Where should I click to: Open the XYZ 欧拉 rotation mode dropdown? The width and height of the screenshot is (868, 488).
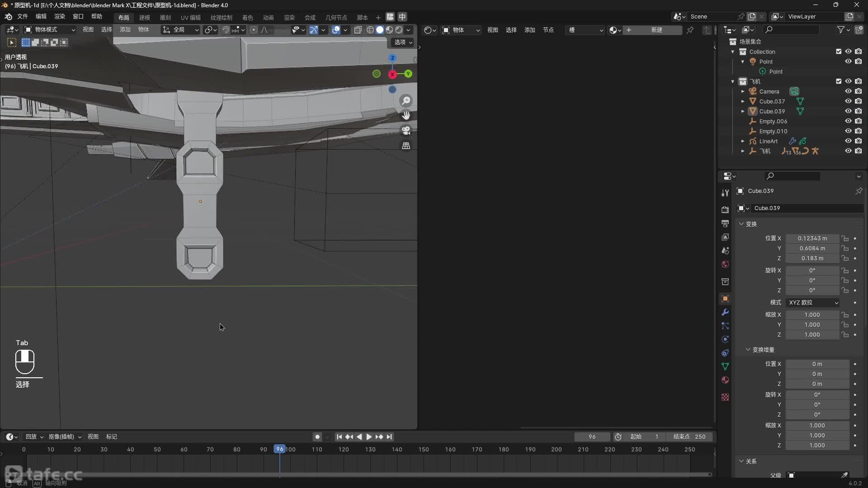812,303
